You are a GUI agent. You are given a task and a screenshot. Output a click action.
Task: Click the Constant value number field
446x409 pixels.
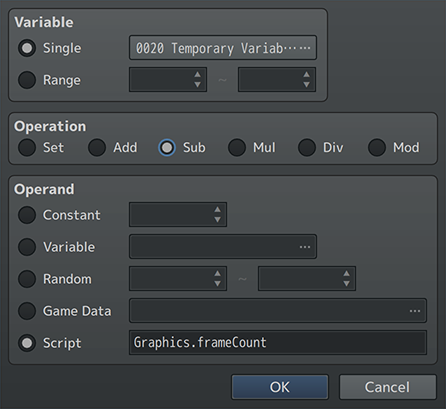(x=178, y=214)
